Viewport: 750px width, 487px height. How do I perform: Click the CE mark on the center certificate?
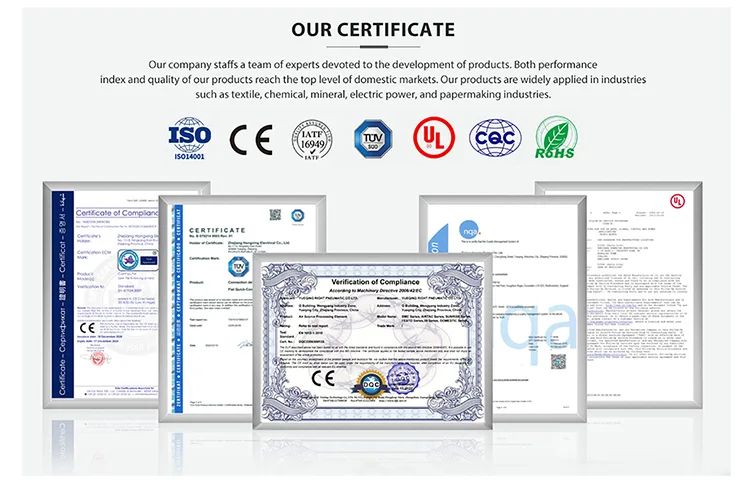point(323,379)
